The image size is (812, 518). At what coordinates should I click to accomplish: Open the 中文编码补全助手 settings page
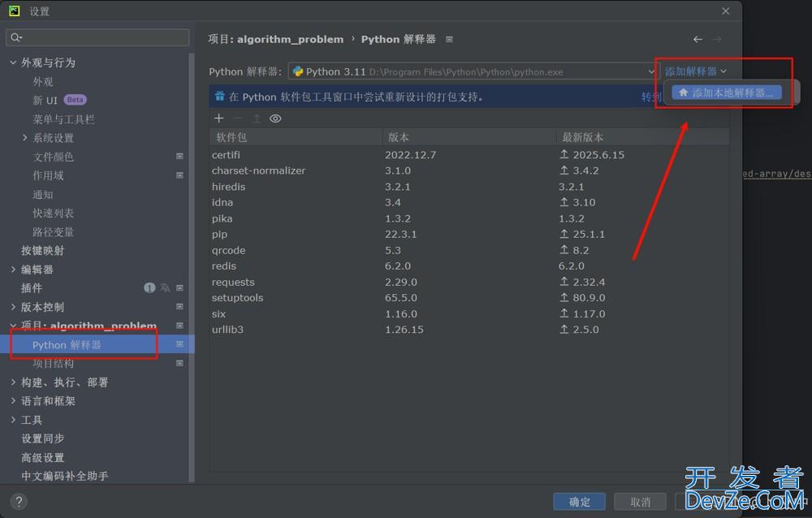pyautogui.click(x=65, y=476)
